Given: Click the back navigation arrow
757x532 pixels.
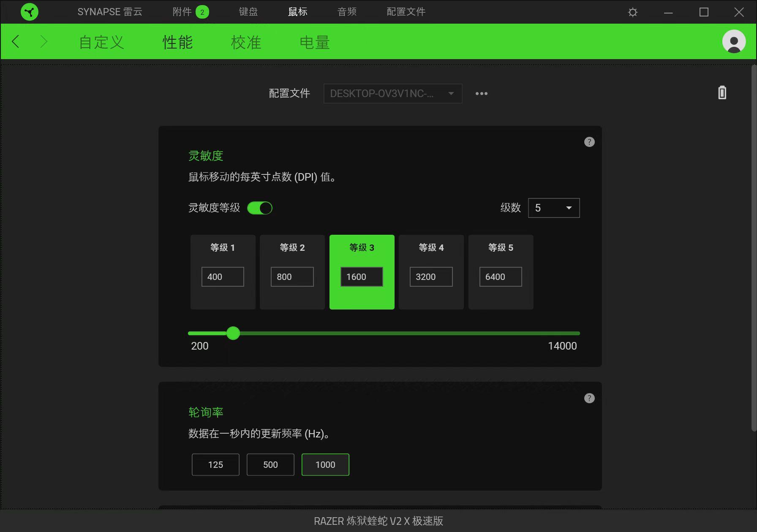Looking at the screenshot, I should click(16, 41).
